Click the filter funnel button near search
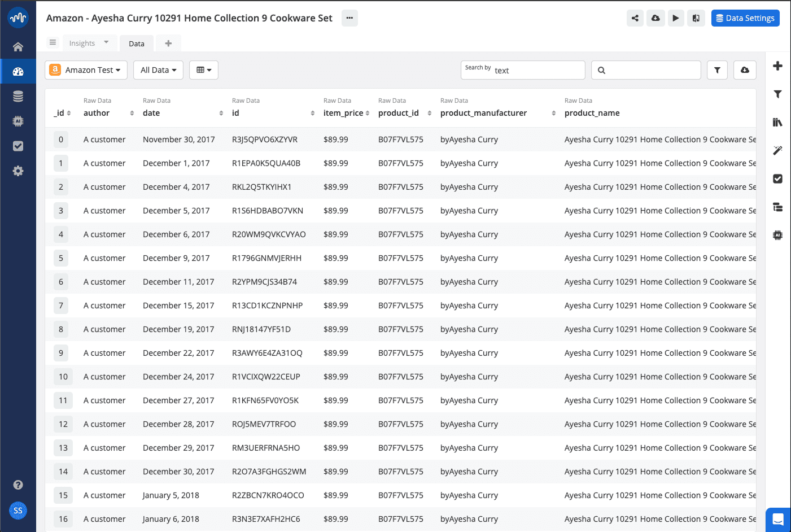Viewport: 791px width, 532px height. pyautogui.click(x=717, y=70)
